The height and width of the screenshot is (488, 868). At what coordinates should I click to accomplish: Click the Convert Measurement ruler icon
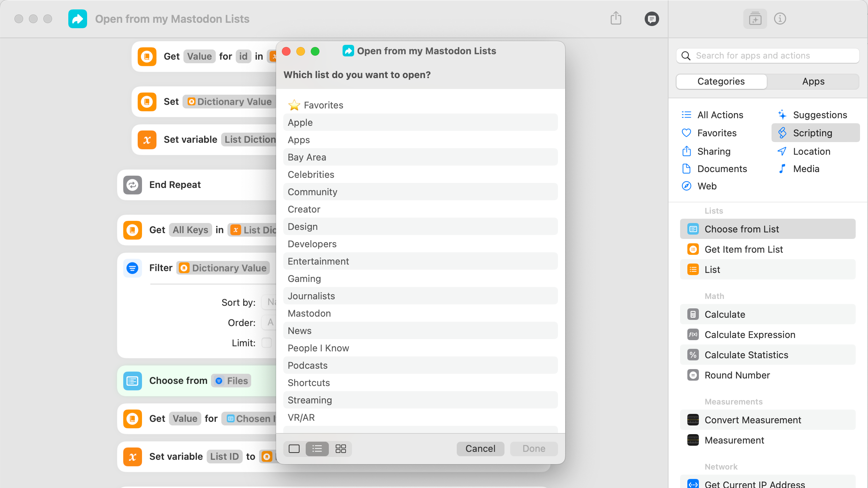tap(693, 420)
